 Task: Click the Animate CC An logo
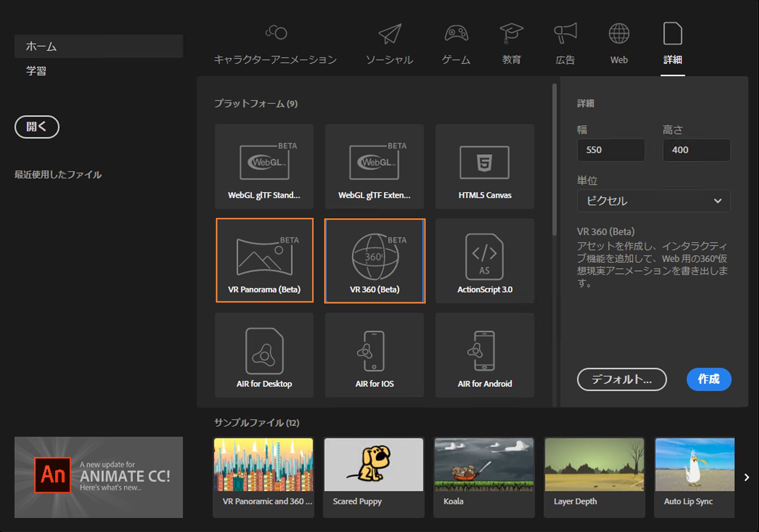click(53, 475)
